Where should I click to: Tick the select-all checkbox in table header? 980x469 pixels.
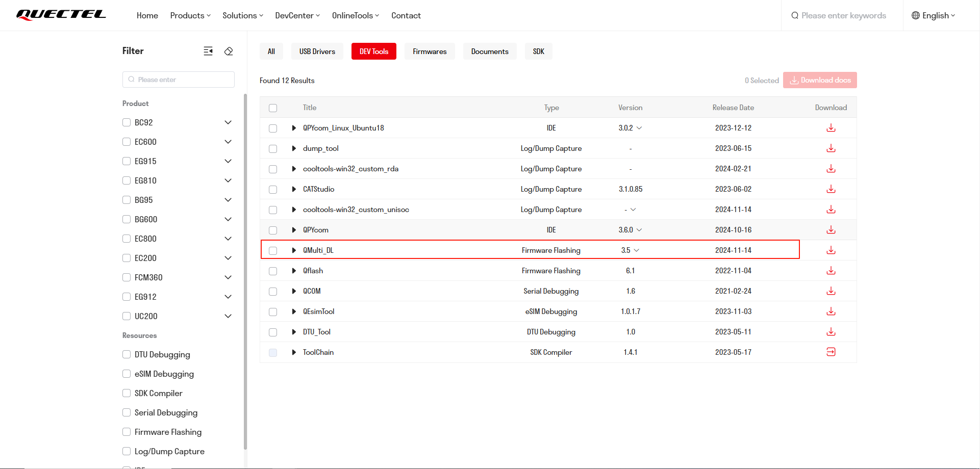point(273,108)
